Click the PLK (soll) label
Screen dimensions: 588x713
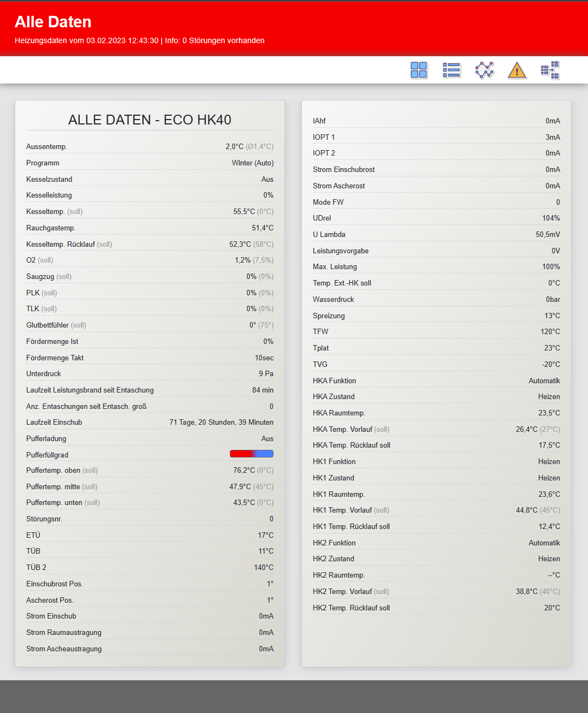41,293
